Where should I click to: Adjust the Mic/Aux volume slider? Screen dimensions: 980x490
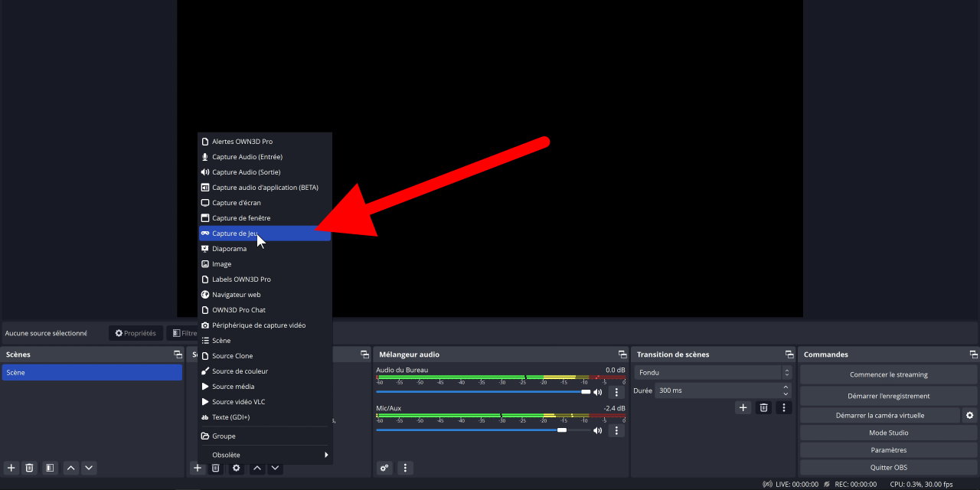562,430
